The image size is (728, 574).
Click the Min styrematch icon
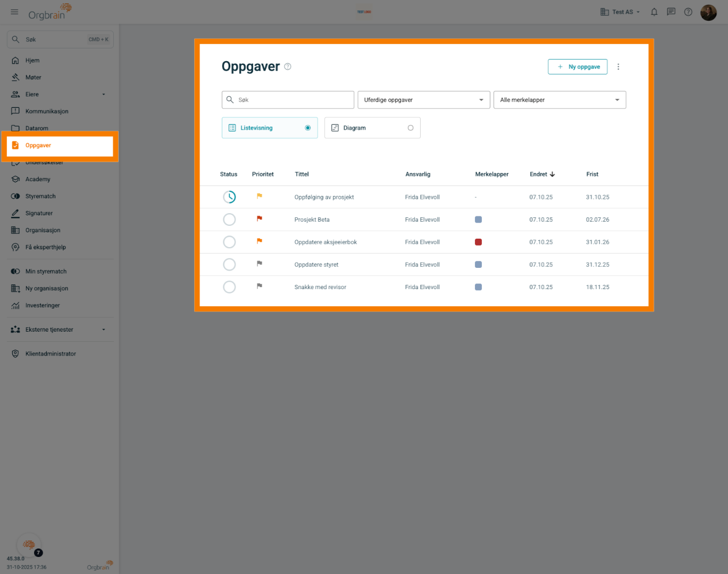[x=15, y=272]
